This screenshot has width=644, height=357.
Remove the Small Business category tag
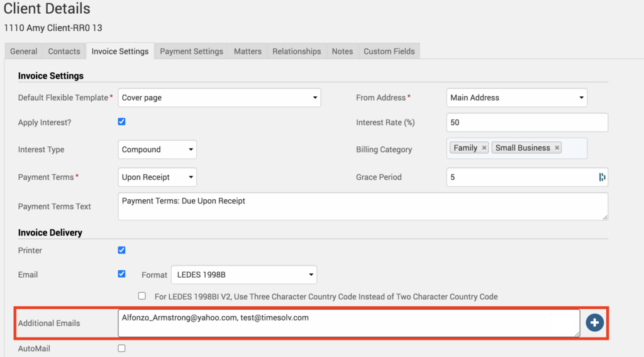point(557,148)
